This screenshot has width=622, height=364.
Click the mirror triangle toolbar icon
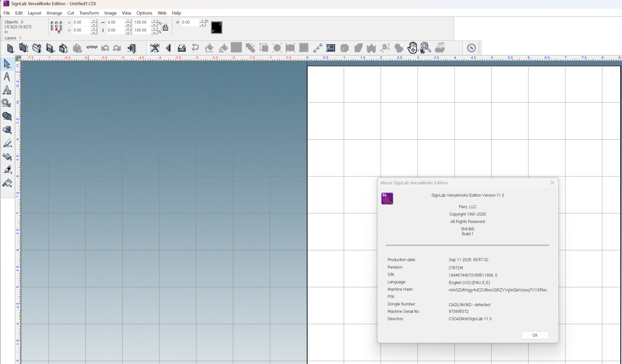pos(168,48)
